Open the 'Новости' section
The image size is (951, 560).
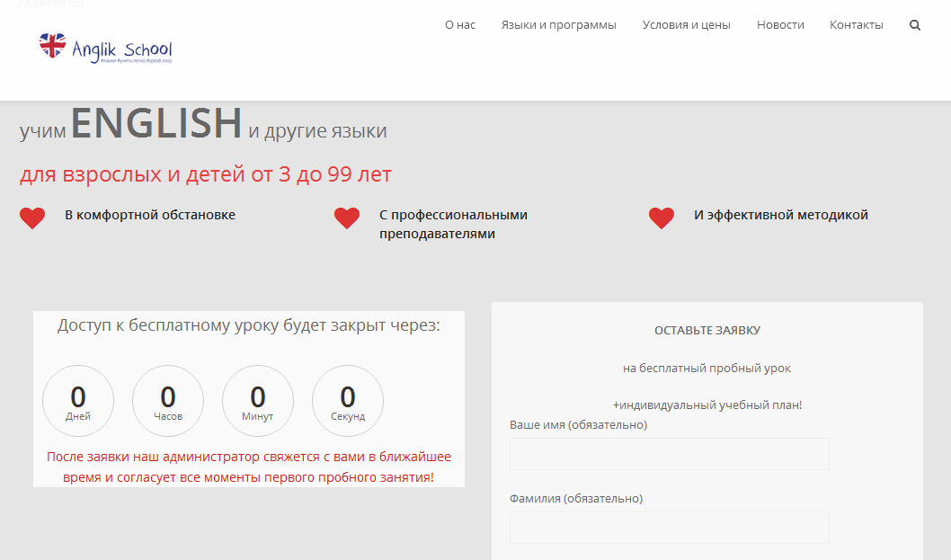point(780,25)
